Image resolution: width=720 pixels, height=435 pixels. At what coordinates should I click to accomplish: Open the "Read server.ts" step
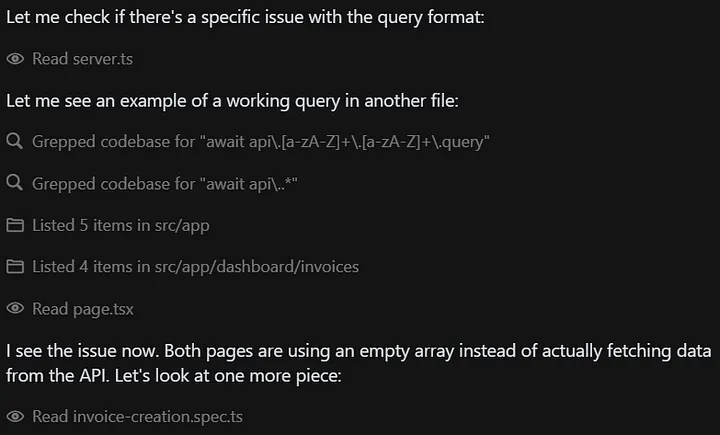click(x=82, y=59)
